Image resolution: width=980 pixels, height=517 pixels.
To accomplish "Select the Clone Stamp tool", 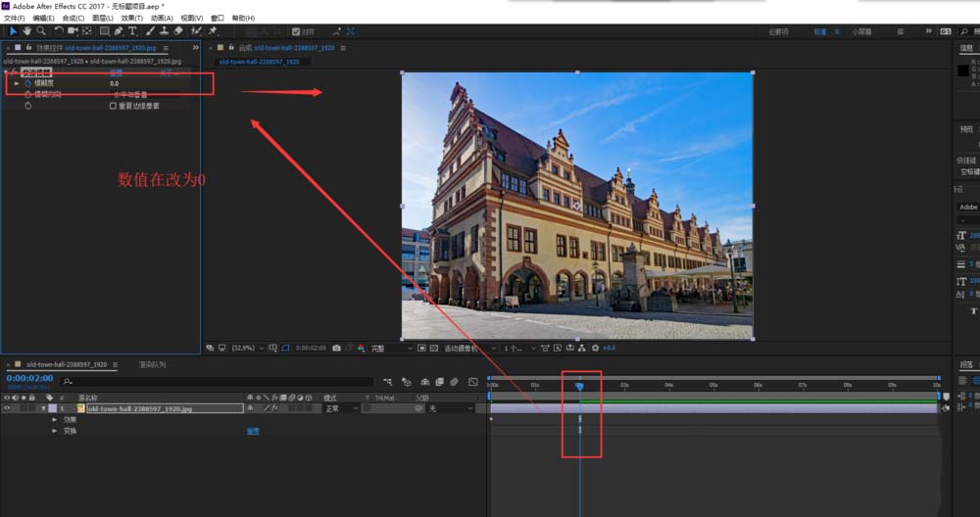I will [x=164, y=31].
